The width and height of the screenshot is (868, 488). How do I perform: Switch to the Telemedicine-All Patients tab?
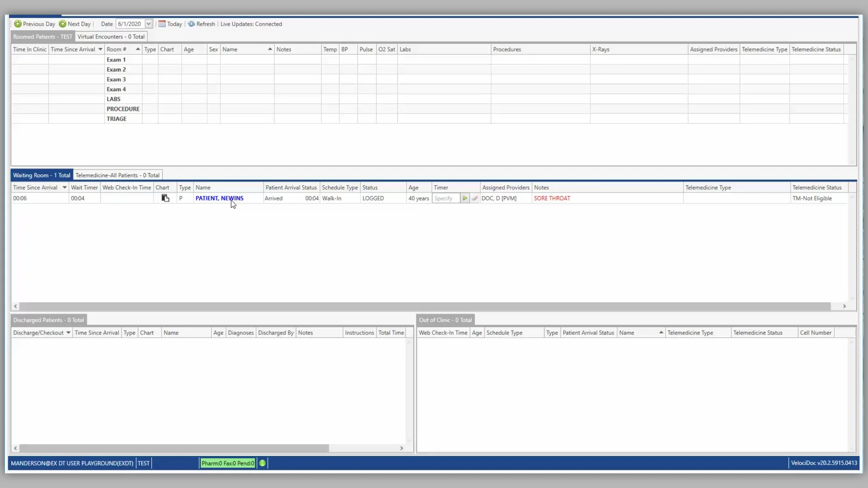pos(117,175)
